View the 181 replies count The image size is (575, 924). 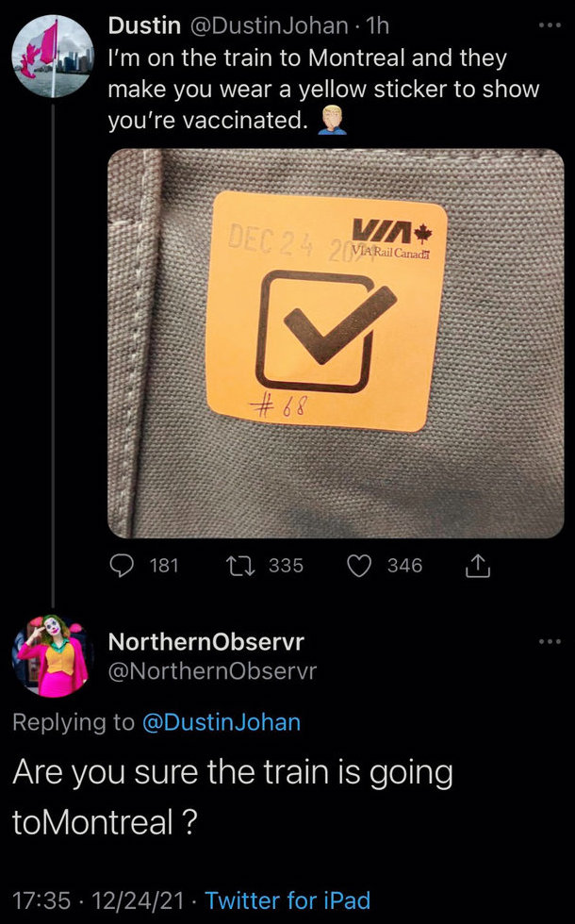coord(164,566)
